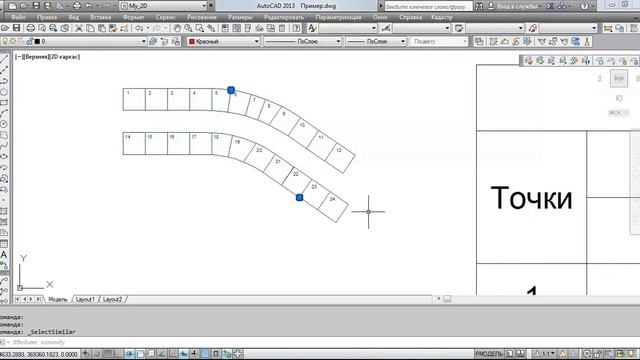Viewport: 640px width, 360px height.
Task: Open the Вставка menu
Action: (x=100, y=17)
